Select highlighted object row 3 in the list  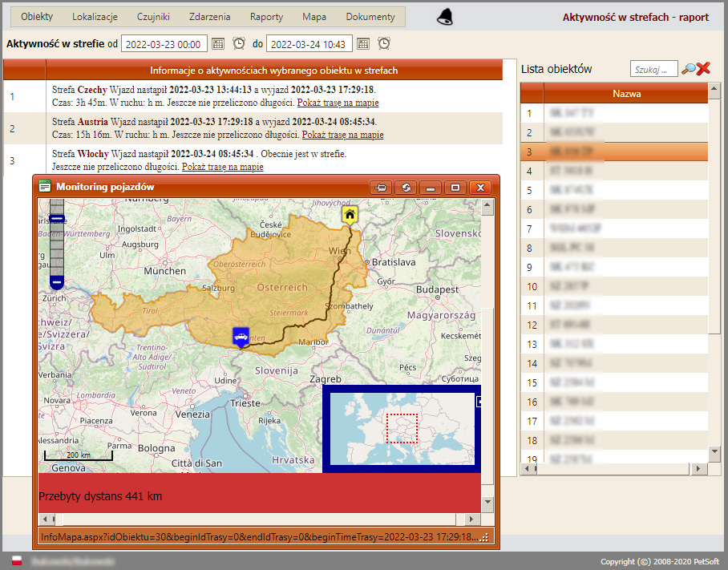pyautogui.click(x=614, y=152)
